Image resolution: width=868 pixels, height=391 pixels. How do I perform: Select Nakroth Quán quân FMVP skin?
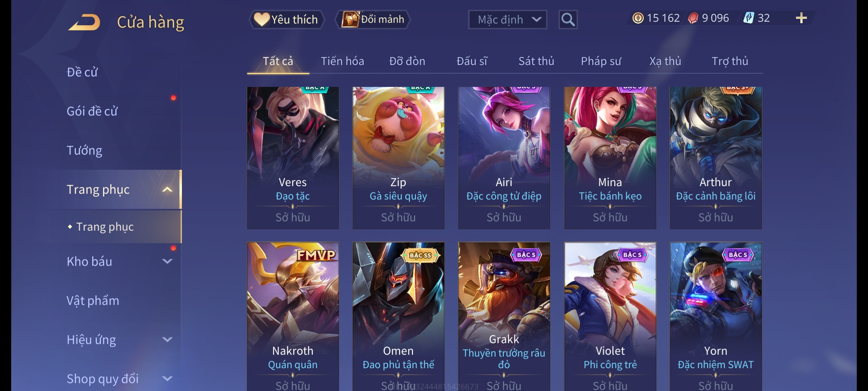pyautogui.click(x=293, y=316)
